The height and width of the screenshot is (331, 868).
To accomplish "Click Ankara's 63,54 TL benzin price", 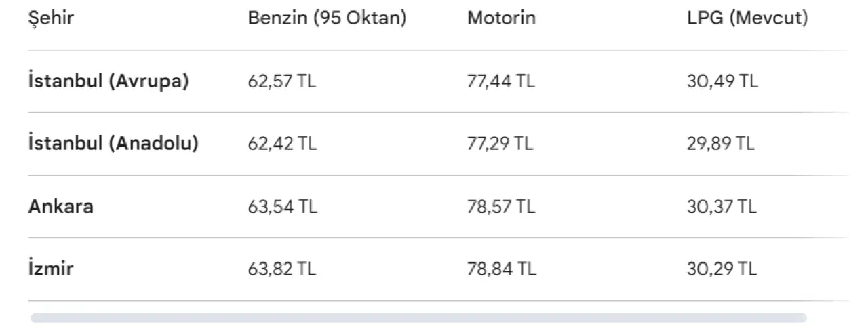I will [282, 206].
